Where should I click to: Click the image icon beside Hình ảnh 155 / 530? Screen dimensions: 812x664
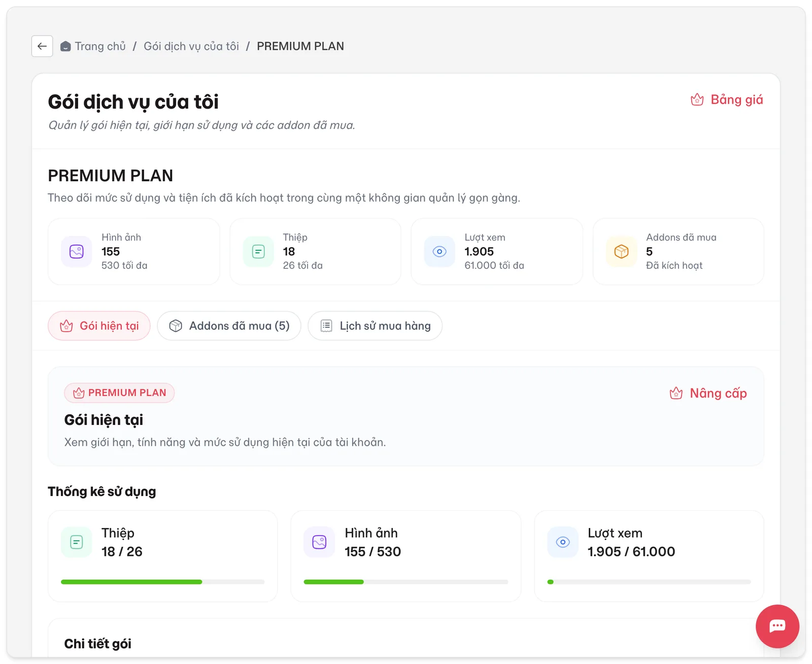[319, 542]
